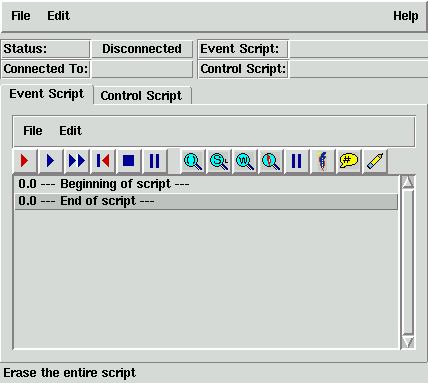Switch to the Control Script tab
The image size is (428, 383).
click(141, 96)
